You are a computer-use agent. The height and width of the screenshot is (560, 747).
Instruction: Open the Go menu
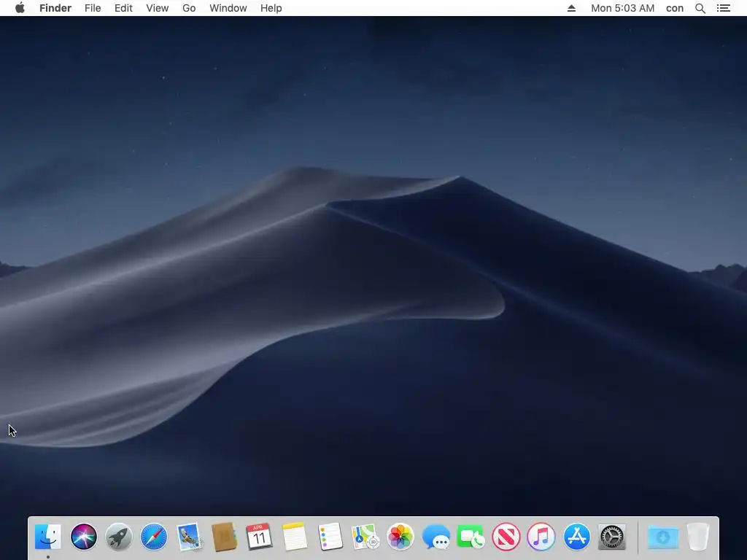(189, 8)
